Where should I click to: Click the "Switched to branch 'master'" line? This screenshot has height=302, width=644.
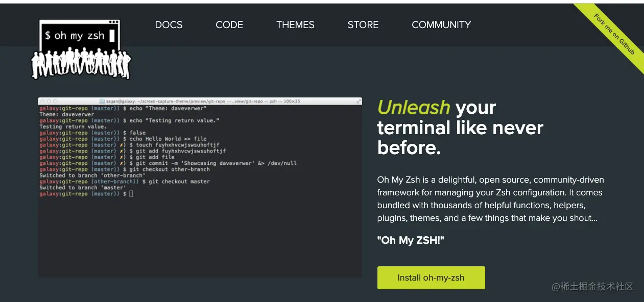point(83,188)
